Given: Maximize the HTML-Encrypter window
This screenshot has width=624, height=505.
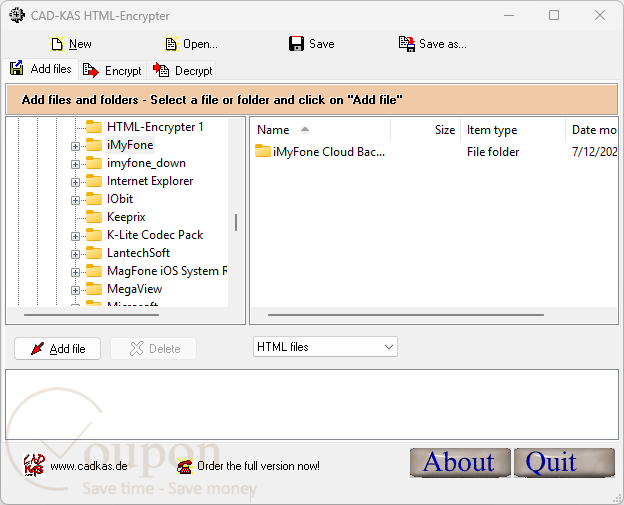Looking at the screenshot, I should pyautogui.click(x=554, y=16).
